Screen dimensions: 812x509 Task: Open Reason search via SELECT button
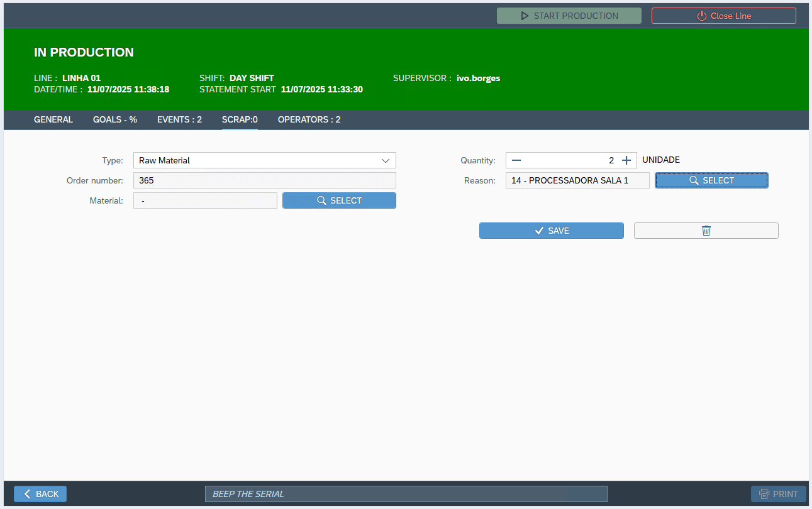tap(711, 180)
